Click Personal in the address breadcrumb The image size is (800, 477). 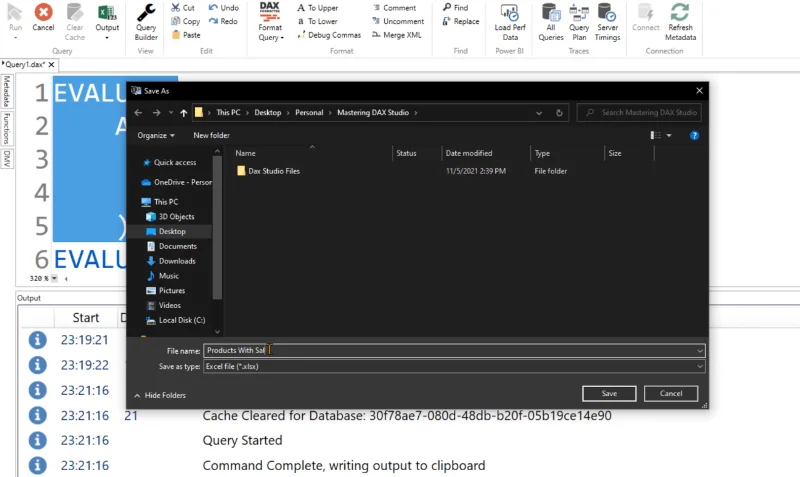pyautogui.click(x=309, y=112)
